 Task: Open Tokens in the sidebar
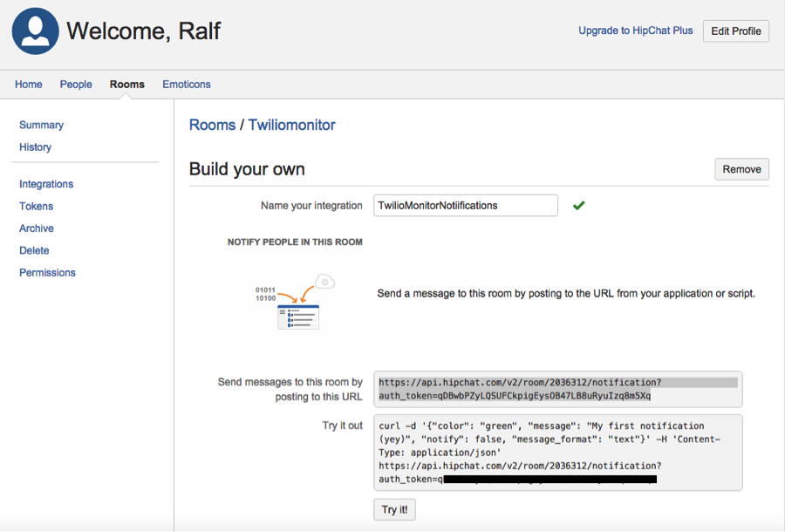[36, 206]
